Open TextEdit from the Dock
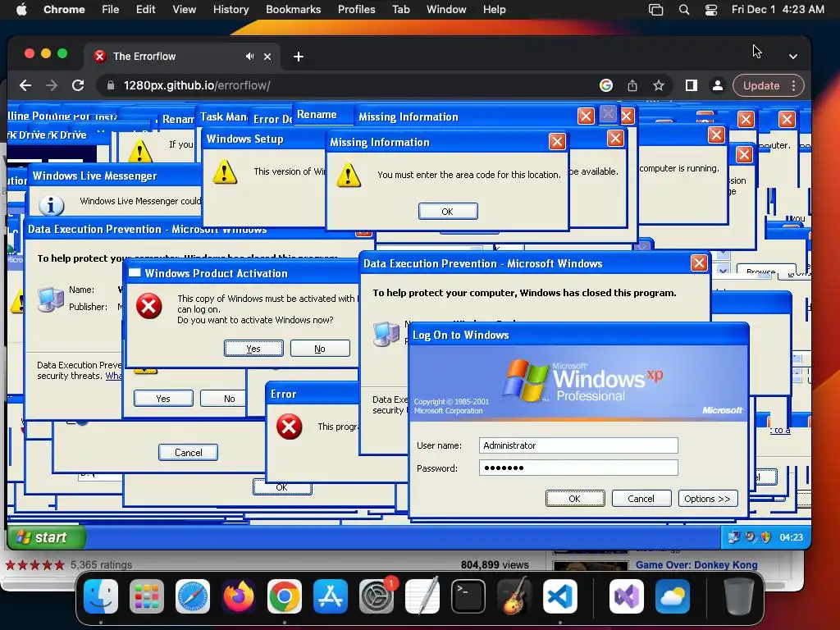The width and height of the screenshot is (840, 630). (x=422, y=596)
